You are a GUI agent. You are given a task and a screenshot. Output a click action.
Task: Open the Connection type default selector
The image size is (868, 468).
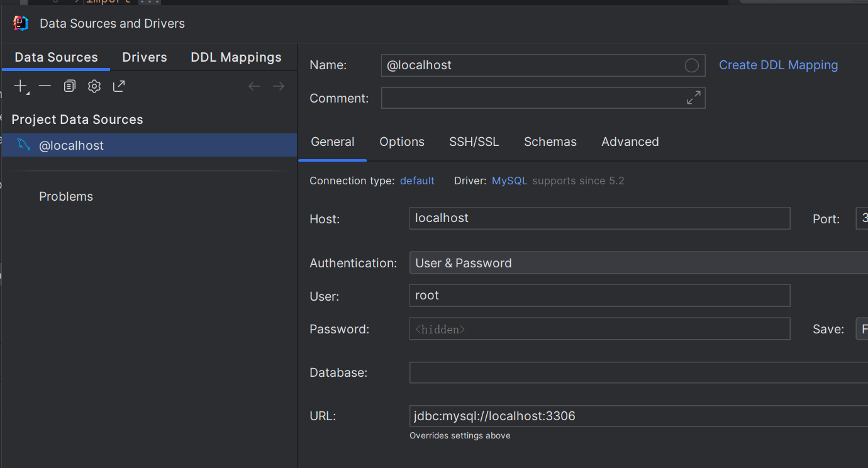[417, 181]
